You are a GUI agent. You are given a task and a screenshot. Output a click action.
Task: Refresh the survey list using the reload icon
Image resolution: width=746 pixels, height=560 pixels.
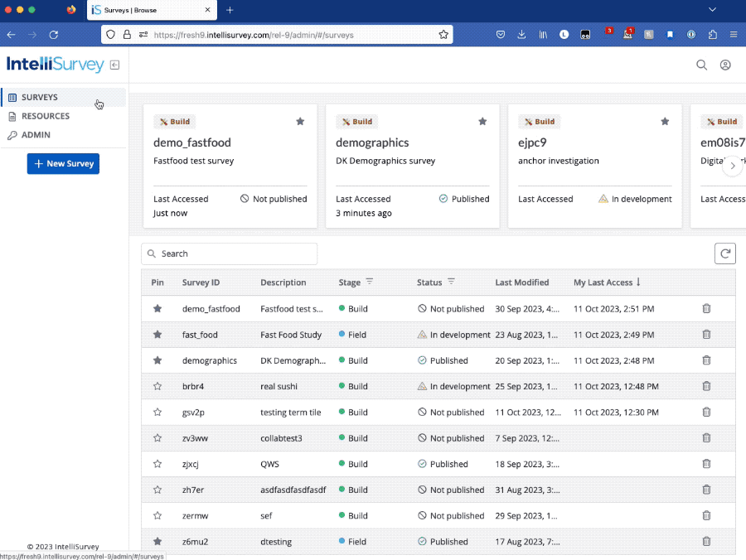725,253
